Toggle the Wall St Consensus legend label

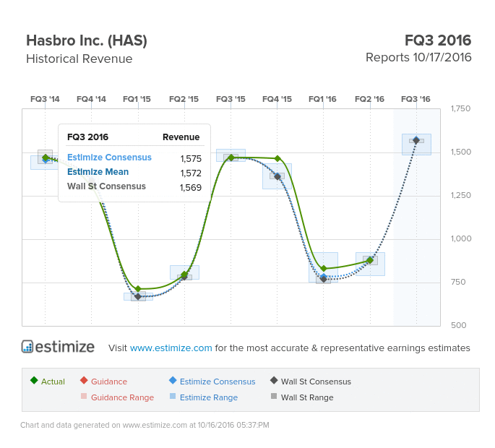pyautogui.click(x=316, y=382)
